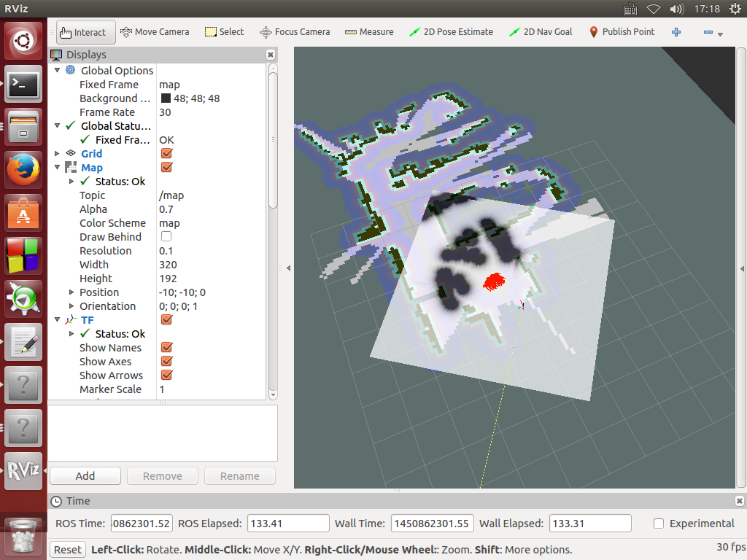
Task: Click the Remove display button
Action: [x=163, y=475]
